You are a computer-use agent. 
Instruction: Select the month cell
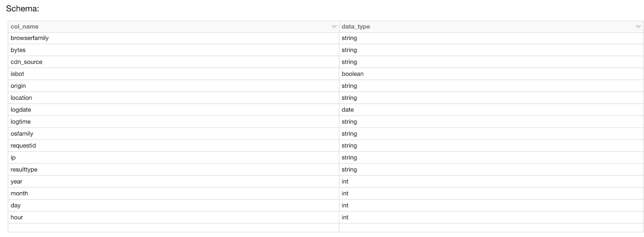click(19, 194)
